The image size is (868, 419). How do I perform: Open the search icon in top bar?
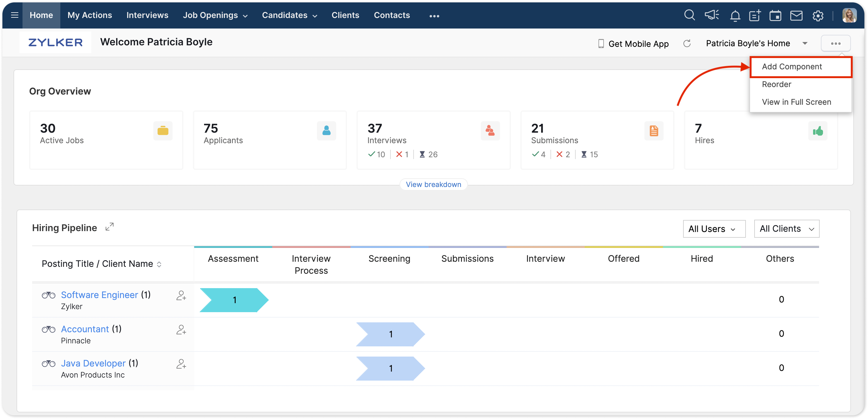(689, 15)
